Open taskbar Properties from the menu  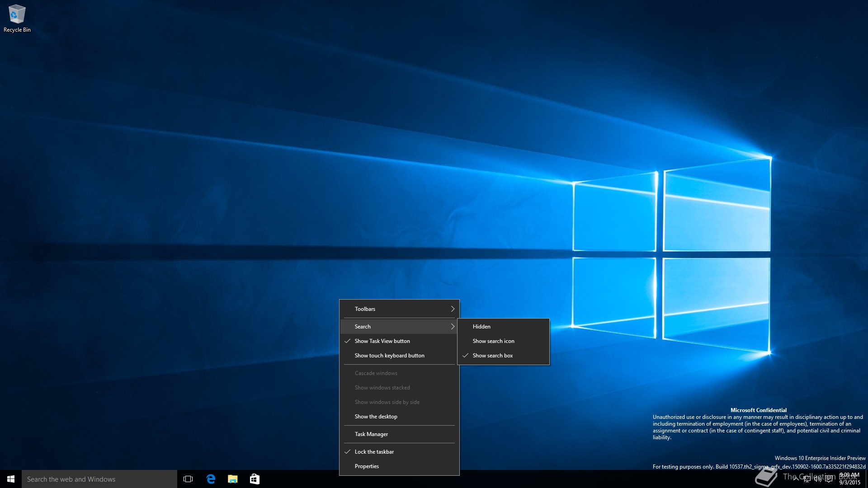pyautogui.click(x=399, y=466)
